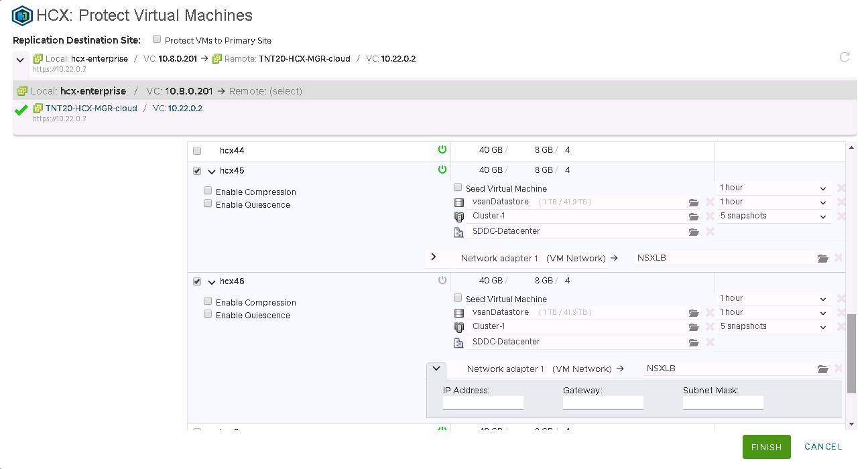The width and height of the screenshot is (868, 469).
Task: Clear the hcx45 SDDC-Datacenter selection
Action: click(710, 231)
